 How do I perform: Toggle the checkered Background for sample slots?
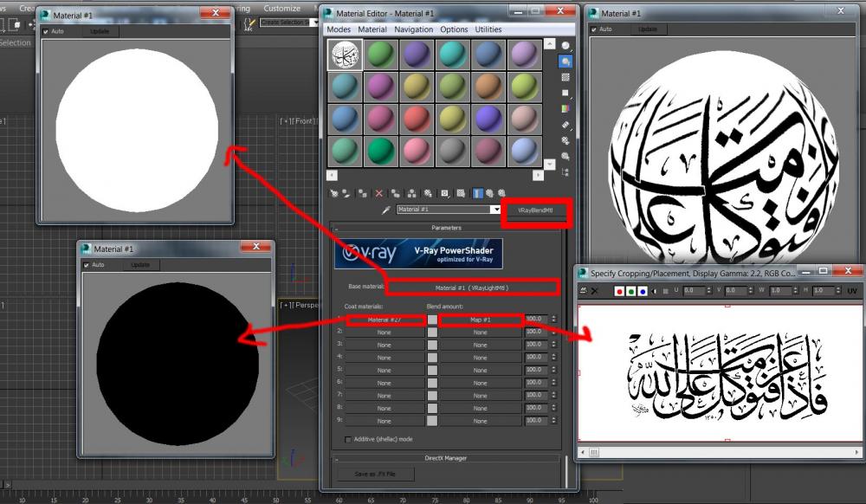pyautogui.click(x=565, y=77)
